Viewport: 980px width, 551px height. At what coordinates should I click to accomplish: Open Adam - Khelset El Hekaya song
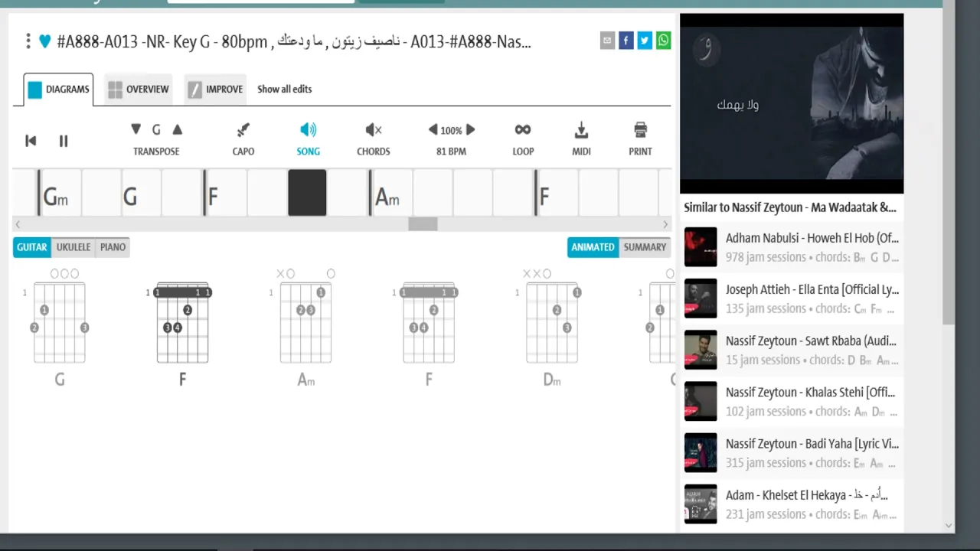pos(807,494)
